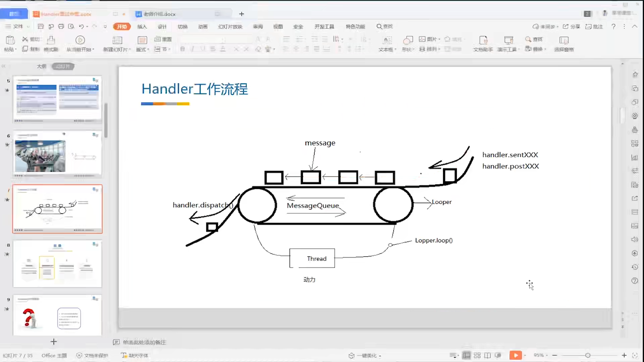Image resolution: width=644 pixels, height=362 pixels.
Task: Click the Cut scissors icon
Action: point(25,39)
